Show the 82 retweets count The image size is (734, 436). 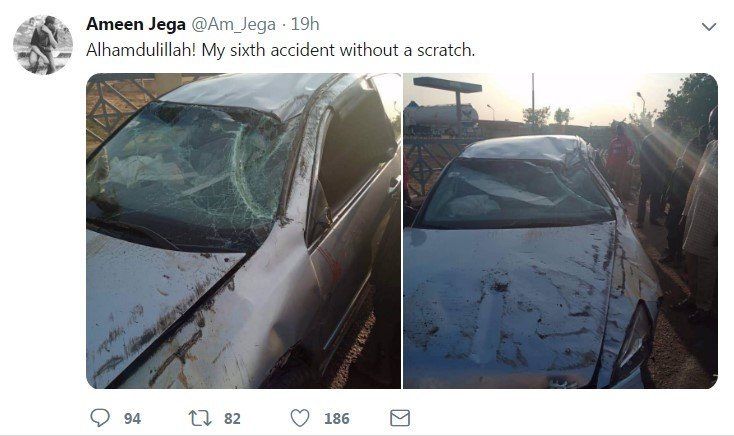[x=232, y=418]
